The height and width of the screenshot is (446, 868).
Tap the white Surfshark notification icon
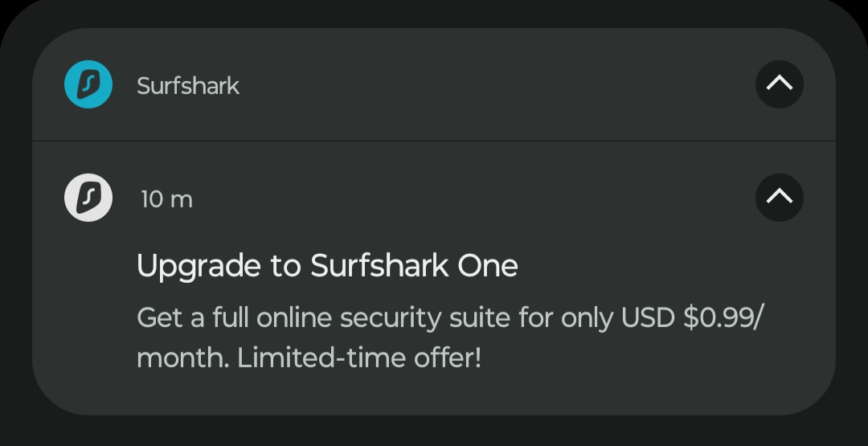(88, 198)
